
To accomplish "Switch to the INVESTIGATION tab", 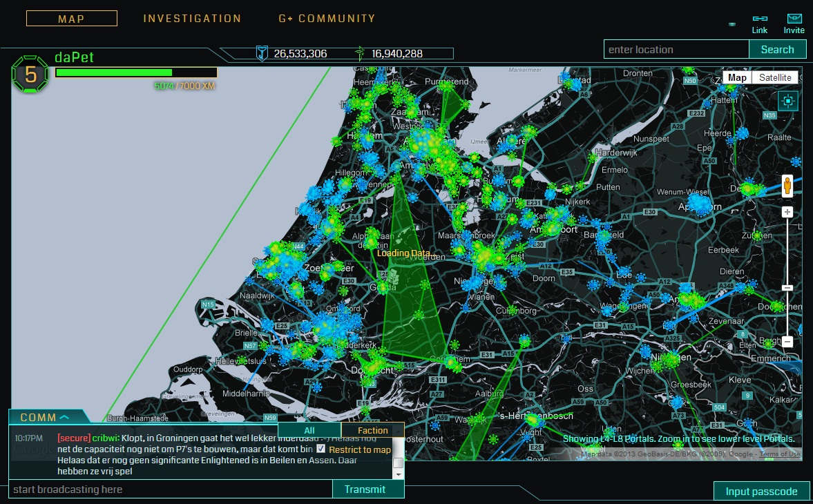I will (x=192, y=19).
